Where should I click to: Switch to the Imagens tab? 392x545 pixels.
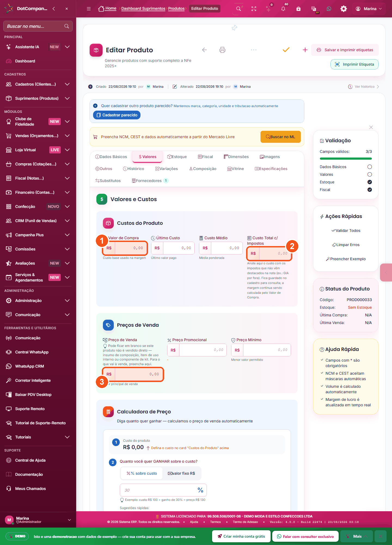(269, 157)
